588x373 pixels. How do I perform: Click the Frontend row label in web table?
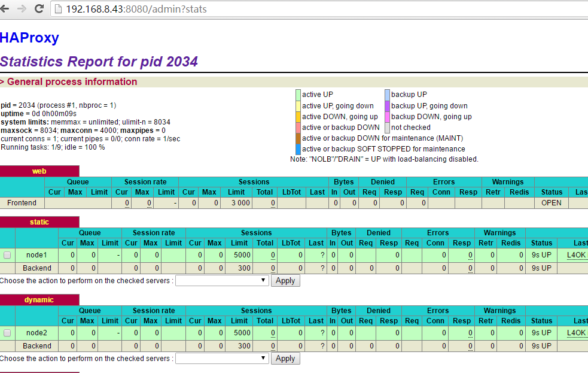point(22,203)
